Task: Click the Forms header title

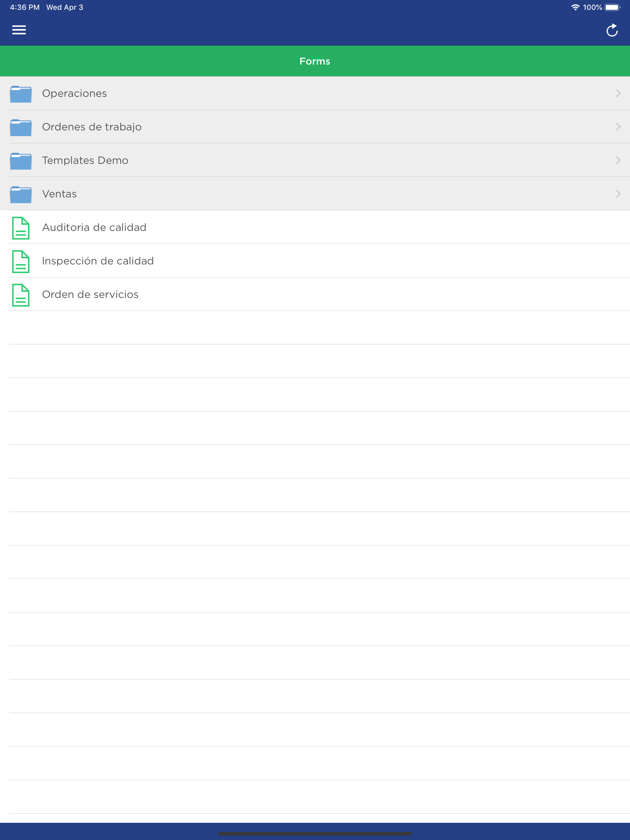Action: point(315,61)
